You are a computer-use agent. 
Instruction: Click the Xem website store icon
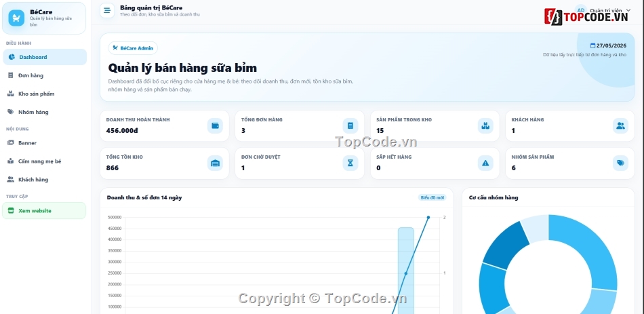pyautogui.click(x=11, y=210)
